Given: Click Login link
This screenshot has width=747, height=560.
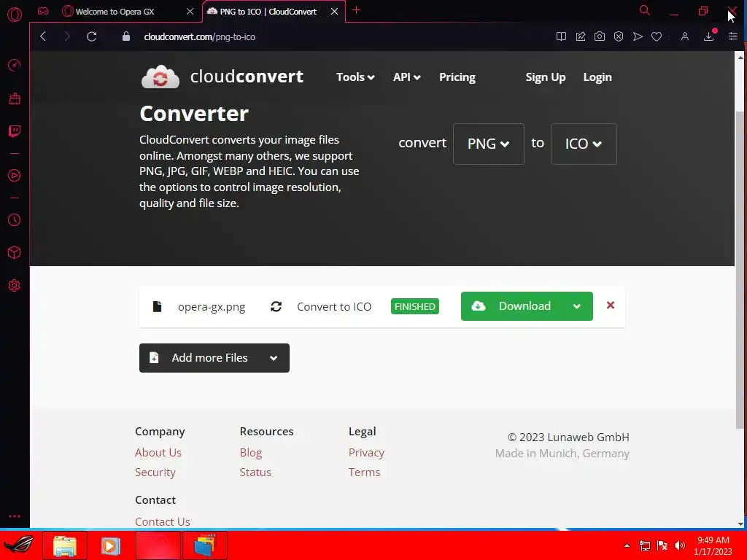Looking at the screenshot, I should (x=597, y=77).
